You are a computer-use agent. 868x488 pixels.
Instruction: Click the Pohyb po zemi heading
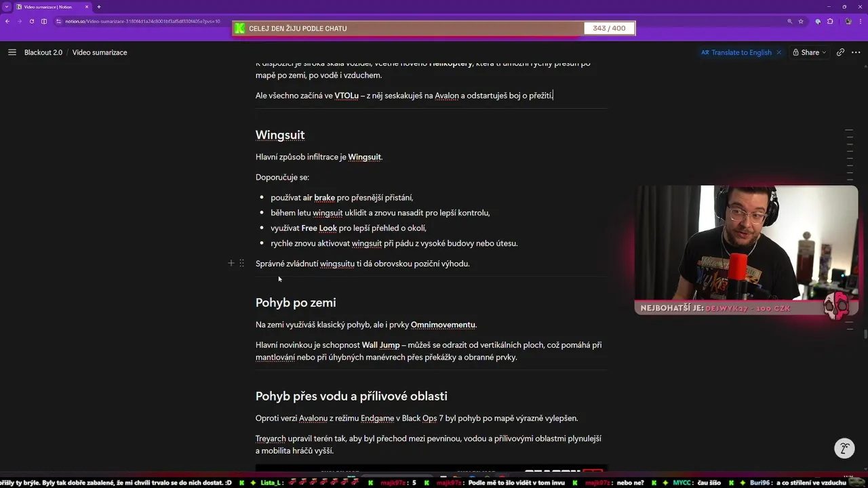pos(296,302)
